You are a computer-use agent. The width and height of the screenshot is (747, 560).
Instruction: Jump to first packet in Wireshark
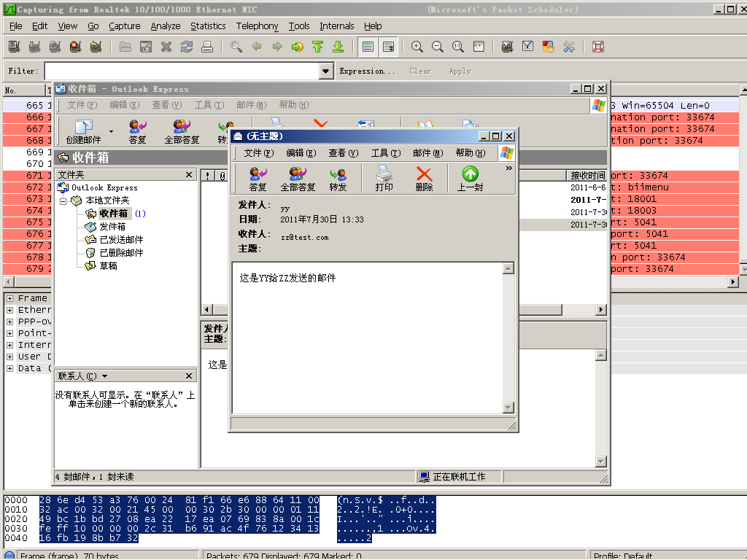point(318,47)
